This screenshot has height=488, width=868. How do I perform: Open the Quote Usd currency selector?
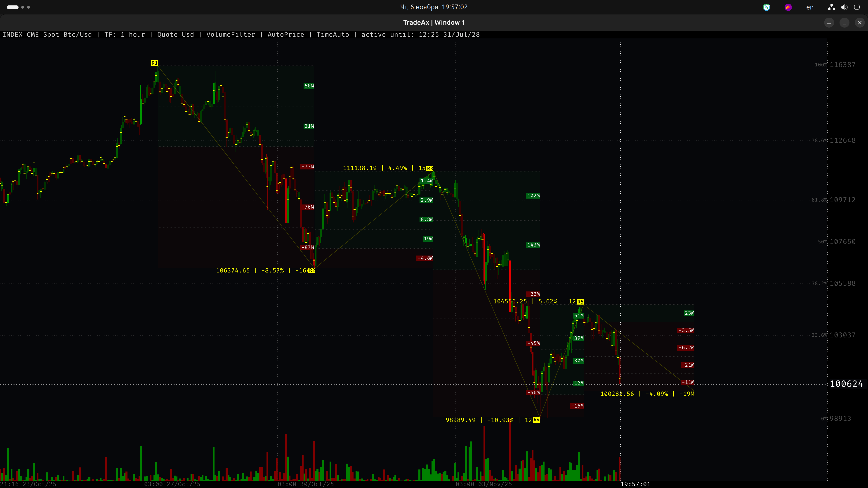176,34
